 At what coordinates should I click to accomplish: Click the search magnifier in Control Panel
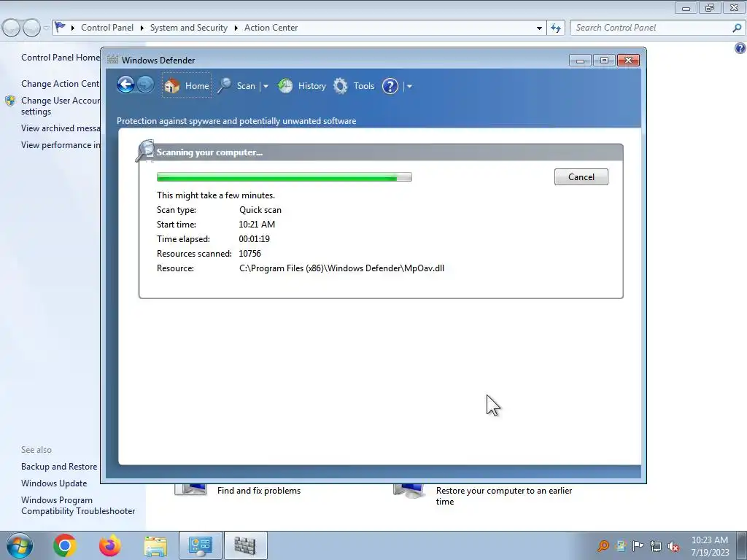(737, 28)
